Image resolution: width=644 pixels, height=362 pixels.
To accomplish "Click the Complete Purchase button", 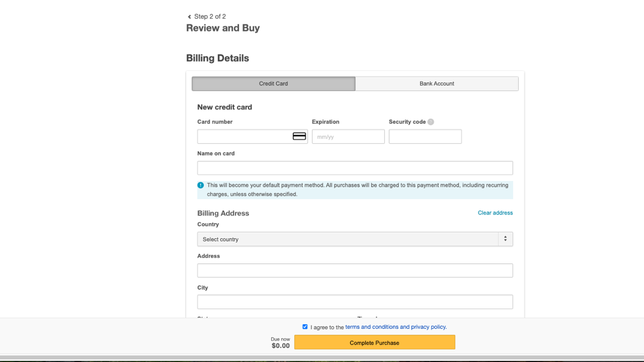I will (374, 342).
